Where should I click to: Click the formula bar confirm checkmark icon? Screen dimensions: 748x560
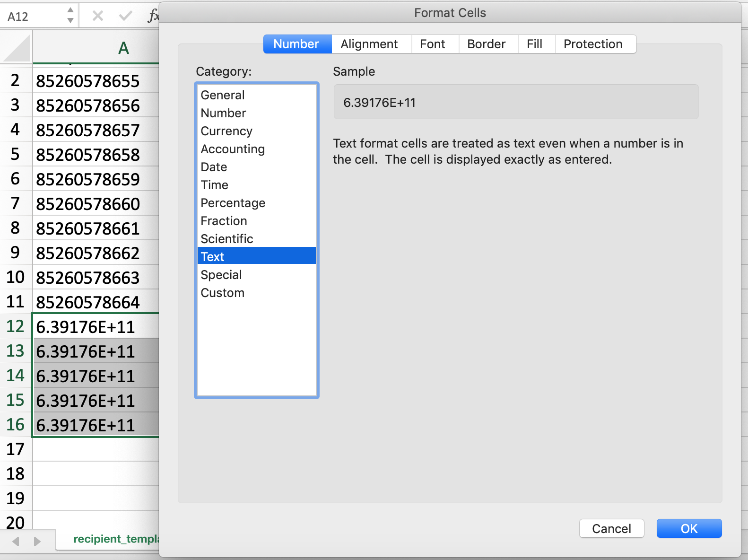click(125, 16)
